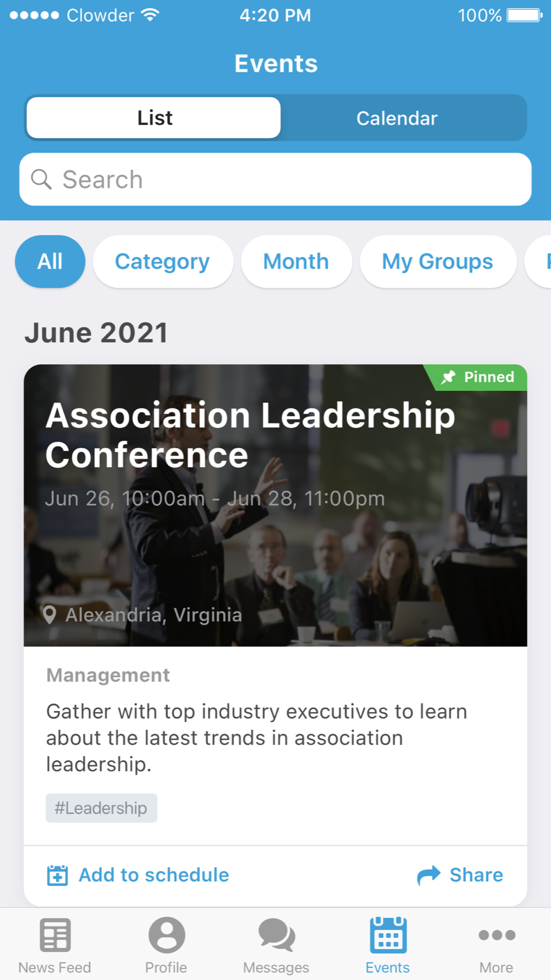Open the Profile tab icon
The width and height of the screenshot is (551, 980).
point(166,935)
